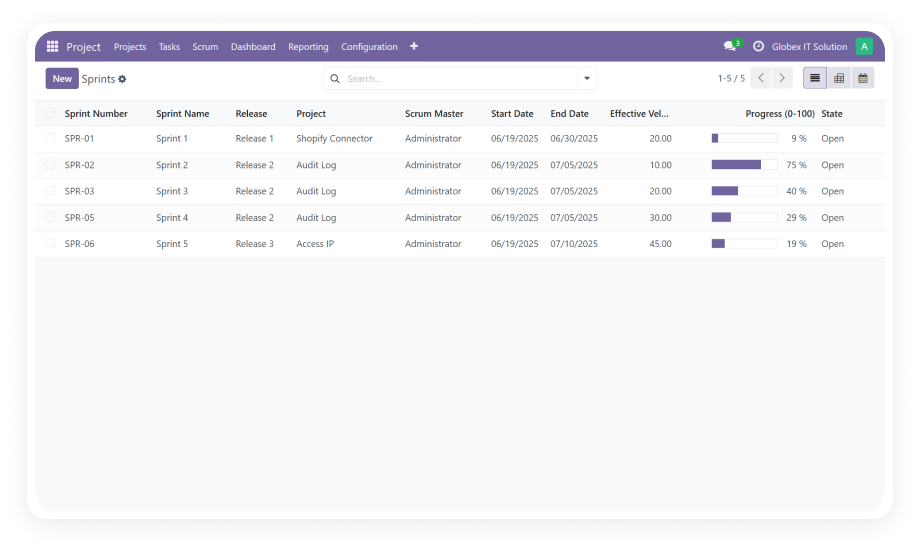The width and height of the screenshot is (920, 550).
Task: Click Open state in SPR-06 row
Action: pyautogui.click(x=832, y=244)
